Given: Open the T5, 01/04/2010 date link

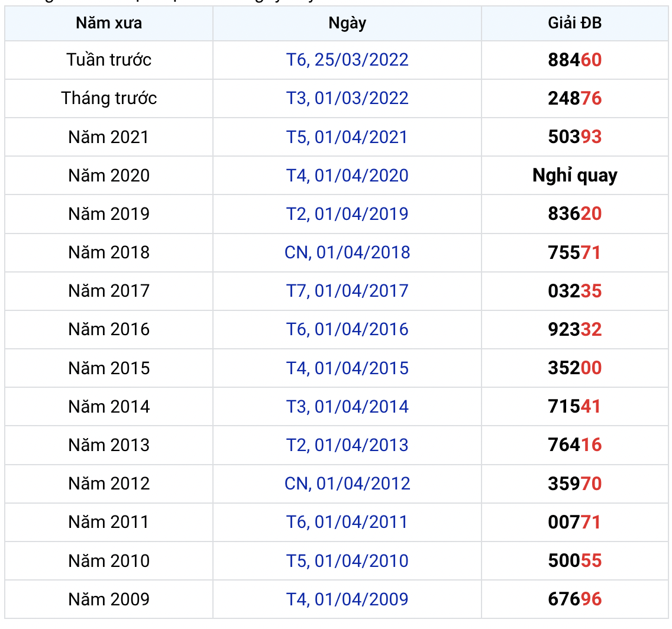Looking at the screenshot, I should [347, 561].
